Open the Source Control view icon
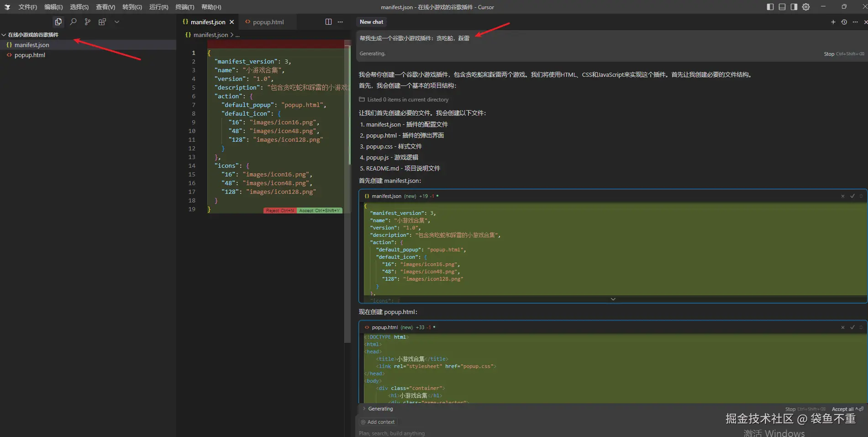 88,21
